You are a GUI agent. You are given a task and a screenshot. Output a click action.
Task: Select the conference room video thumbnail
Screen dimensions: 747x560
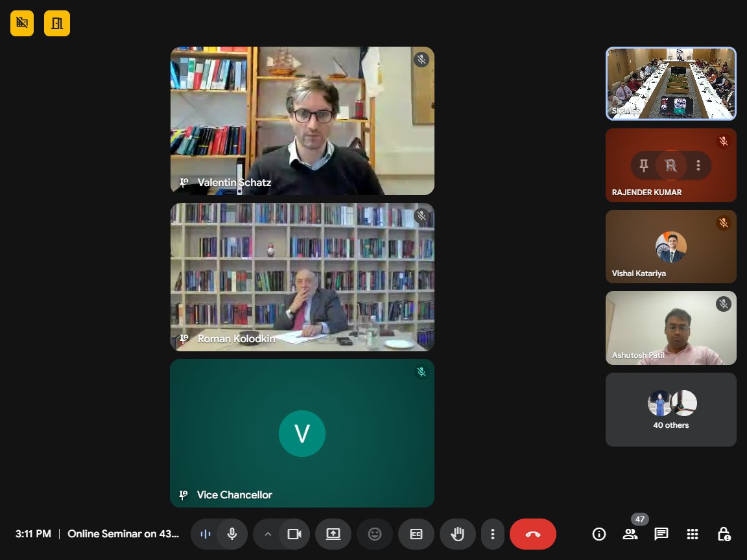point(670,84)
